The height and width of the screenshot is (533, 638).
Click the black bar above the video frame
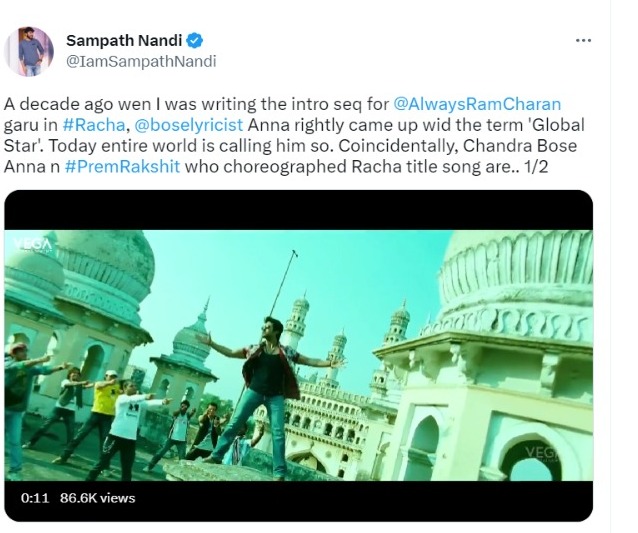pos(298,210)
